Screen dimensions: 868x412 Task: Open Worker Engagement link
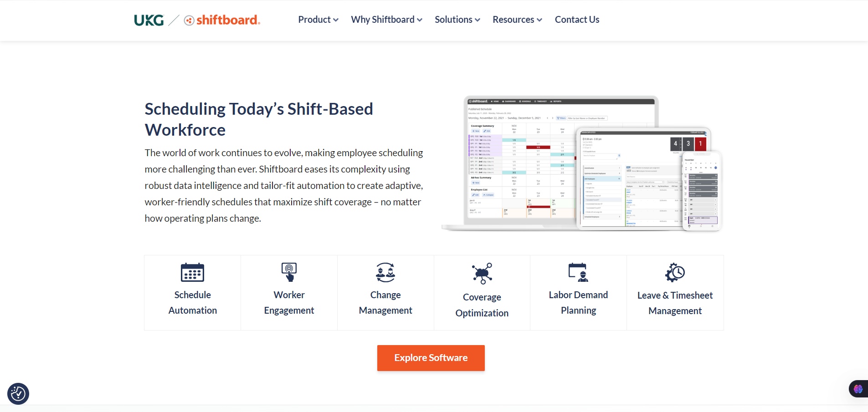pos(289,303)
